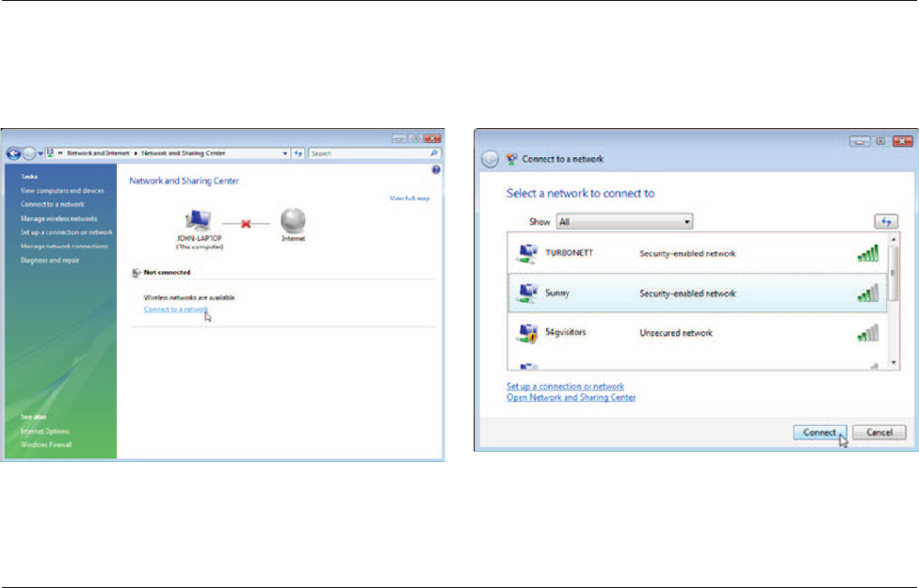
Task: Click Connect to a network title icon
Action: click(511, 159)
